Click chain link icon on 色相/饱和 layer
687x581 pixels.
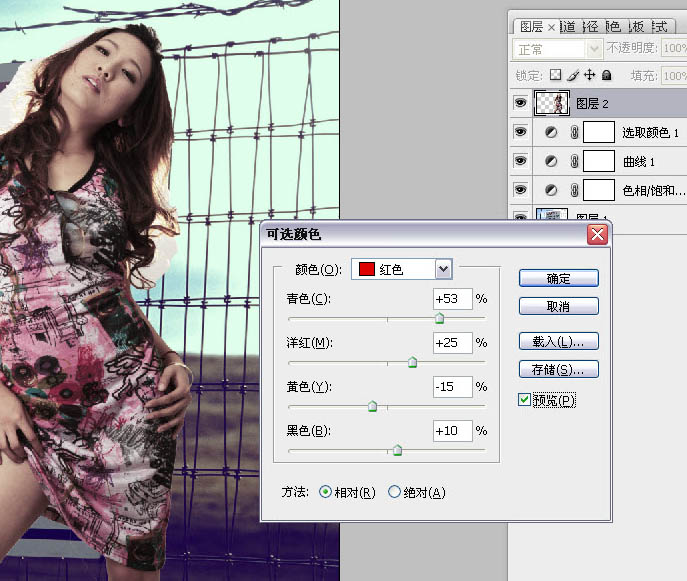pyautogui.click(x=574, y=190)
